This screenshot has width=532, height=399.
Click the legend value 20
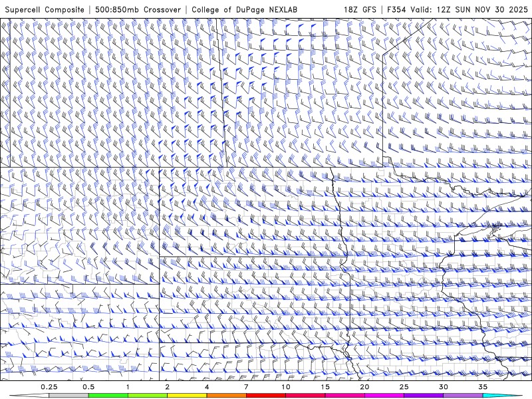[x=364, y=387]
